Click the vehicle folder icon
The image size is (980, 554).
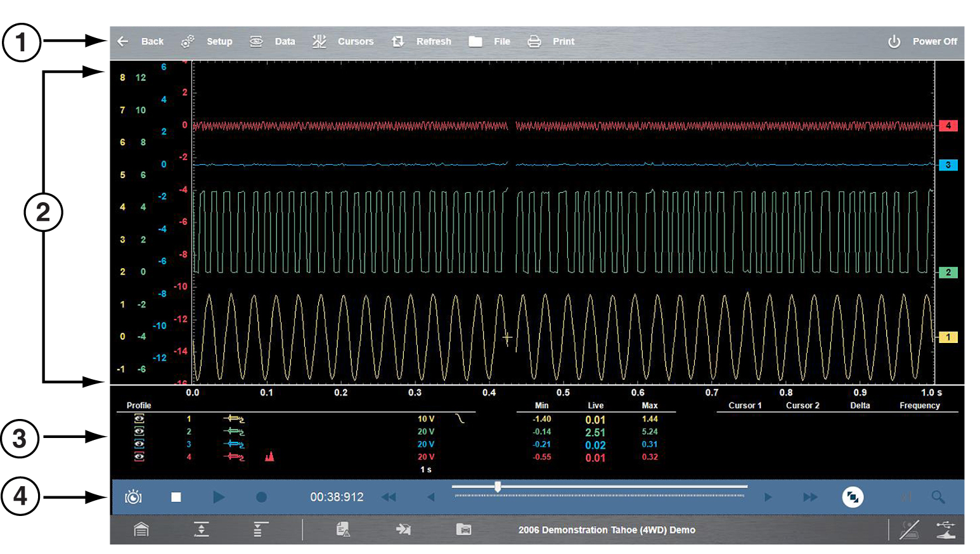463,529
